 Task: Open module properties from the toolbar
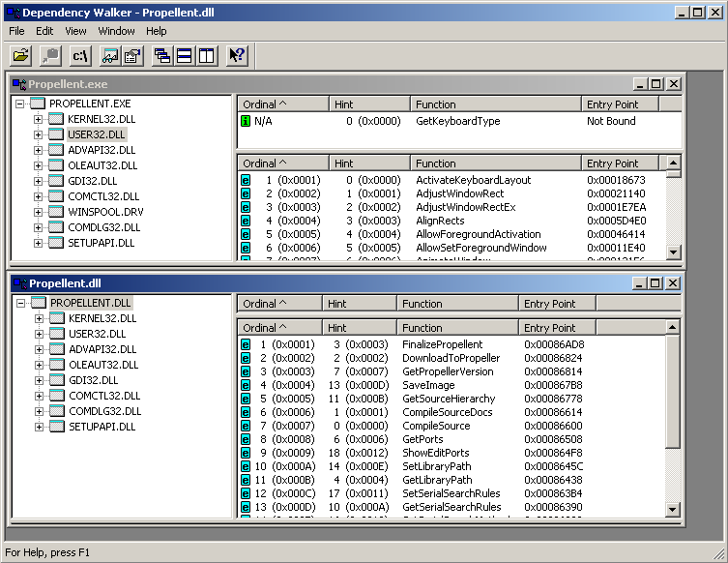132,56
